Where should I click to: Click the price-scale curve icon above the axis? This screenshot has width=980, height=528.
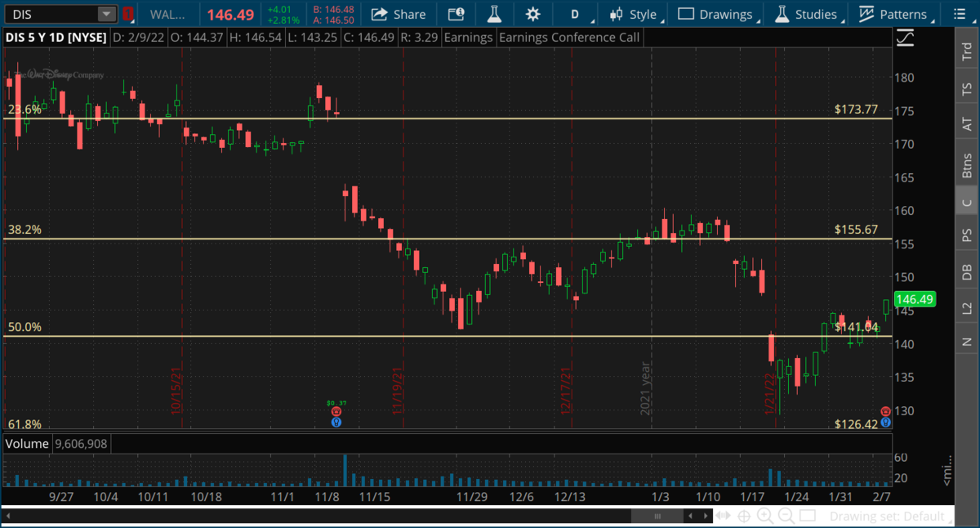click(905, 38)
